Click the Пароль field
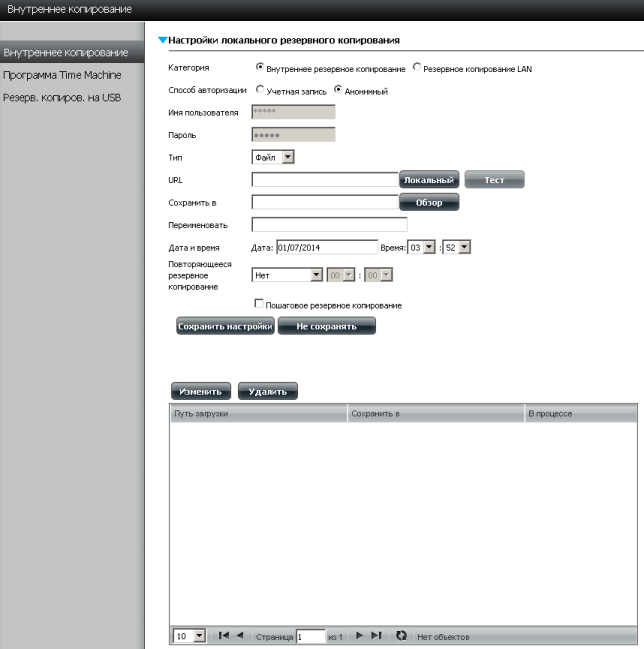This screenshot has width=644, height=649. coord(293,135)
